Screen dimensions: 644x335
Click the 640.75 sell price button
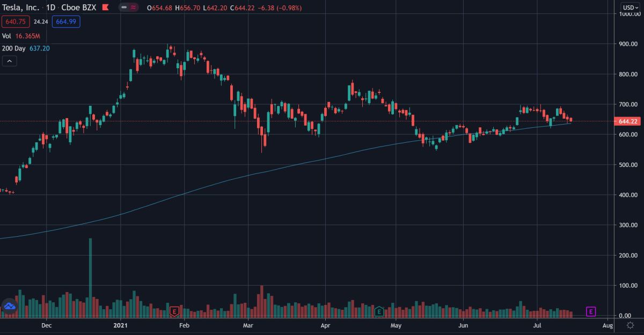pos(17,21)
